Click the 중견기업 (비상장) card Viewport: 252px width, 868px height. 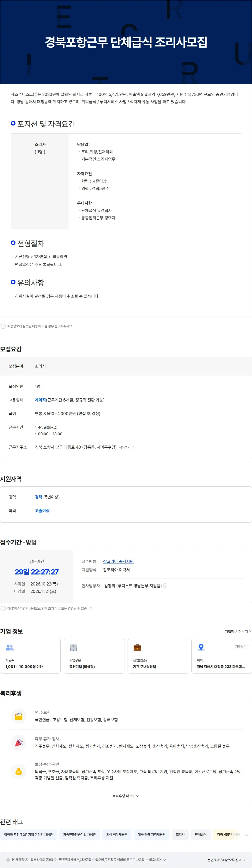click(x=94, y=656)
